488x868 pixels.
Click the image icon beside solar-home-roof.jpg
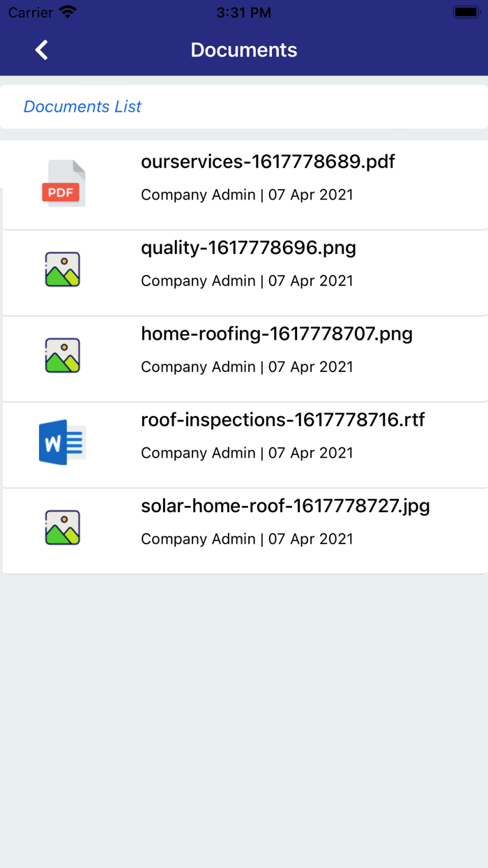tap(62, 527)
